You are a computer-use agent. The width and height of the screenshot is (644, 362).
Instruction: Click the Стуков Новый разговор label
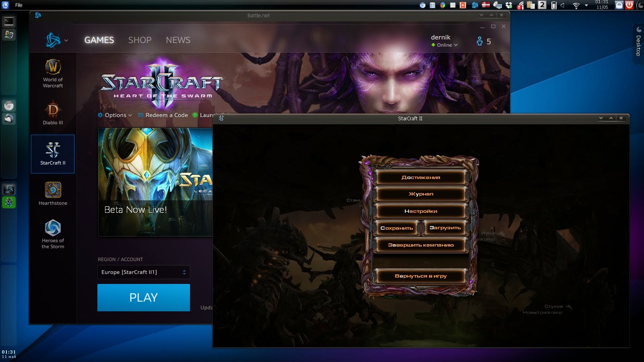click(547, 309)
